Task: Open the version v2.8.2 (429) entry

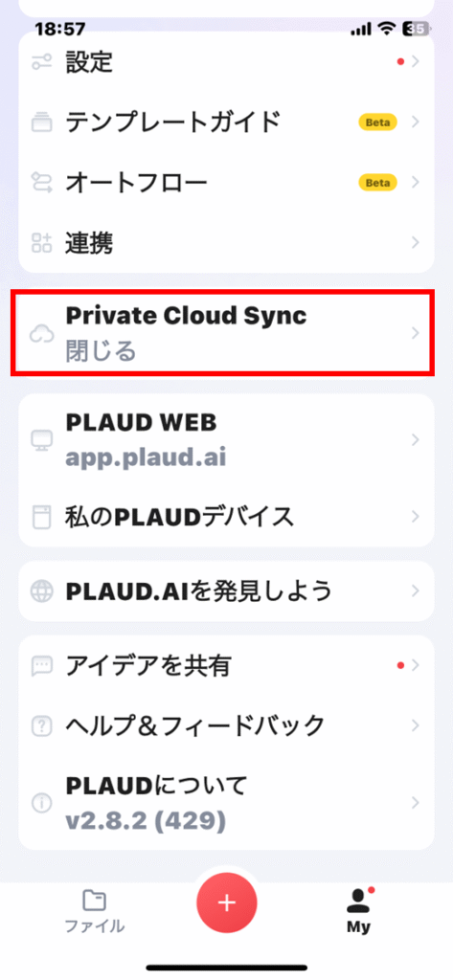Action: [146, 821]
